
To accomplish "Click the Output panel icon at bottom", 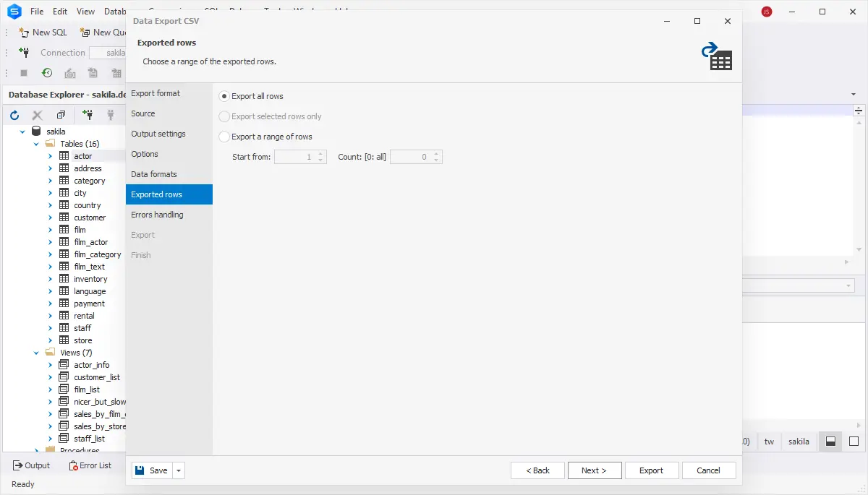I will 18,465.
